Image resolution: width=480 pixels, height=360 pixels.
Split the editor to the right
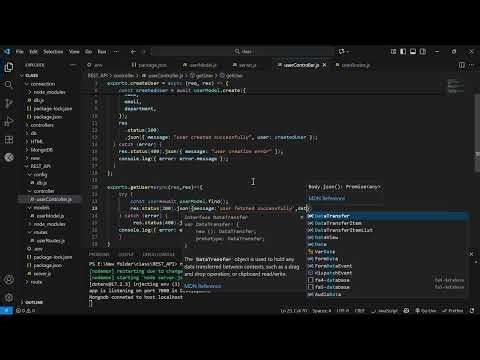(x=461, y=65)
